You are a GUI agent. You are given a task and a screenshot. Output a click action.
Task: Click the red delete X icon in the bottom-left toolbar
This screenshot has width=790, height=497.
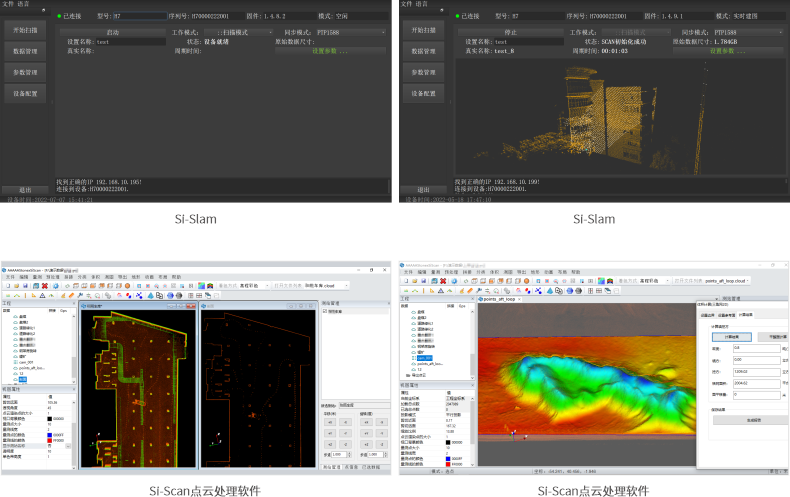(x=47, y=285)
